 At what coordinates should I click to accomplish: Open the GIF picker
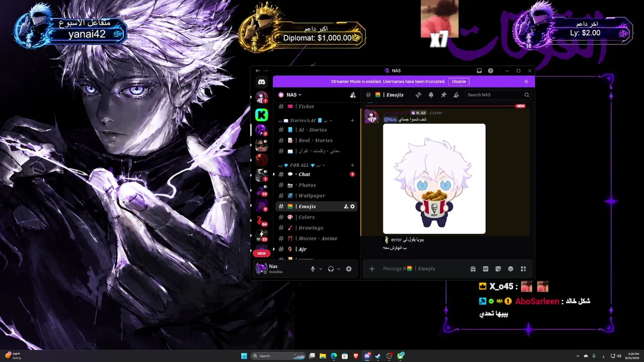coord(486,269)
